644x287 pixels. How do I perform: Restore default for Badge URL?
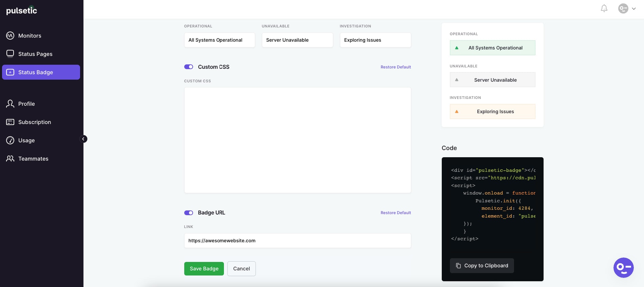[x=396, y=213]
